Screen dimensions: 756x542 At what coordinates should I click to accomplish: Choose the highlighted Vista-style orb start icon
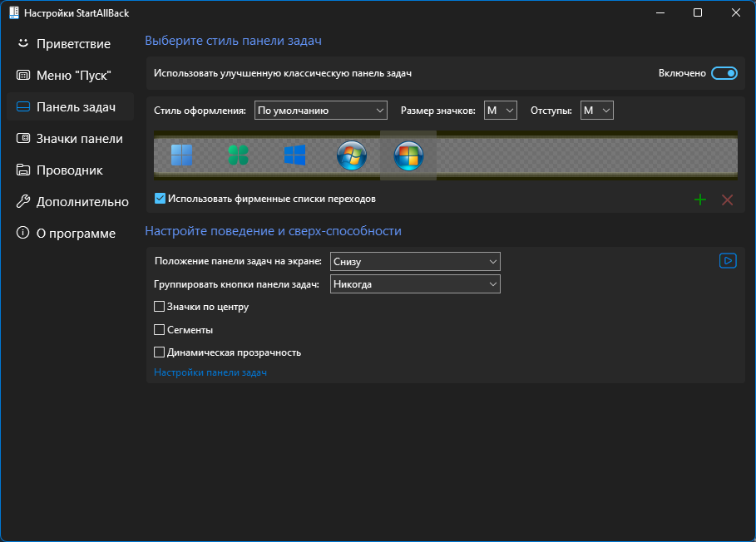408,155
